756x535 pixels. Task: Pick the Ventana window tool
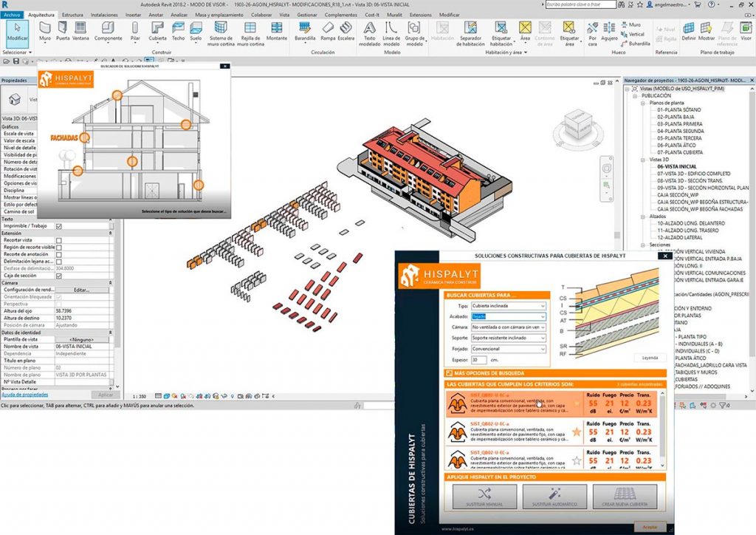[x=80, y=31]
